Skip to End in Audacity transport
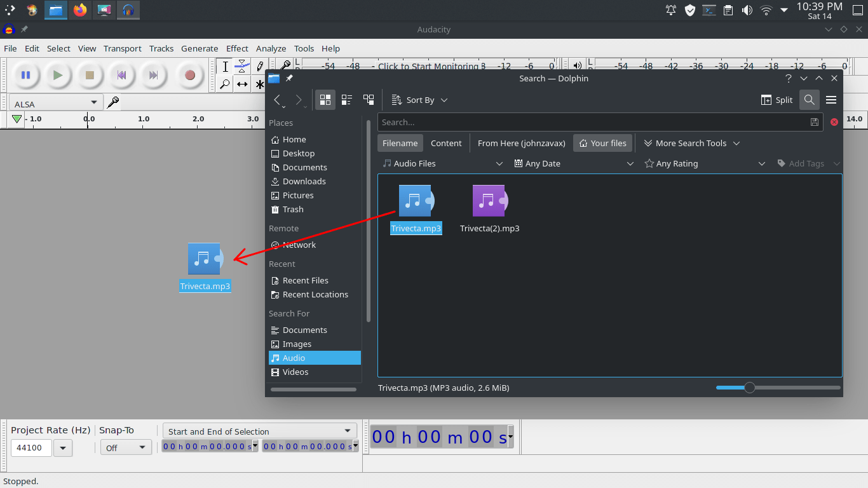 (153, 75)
